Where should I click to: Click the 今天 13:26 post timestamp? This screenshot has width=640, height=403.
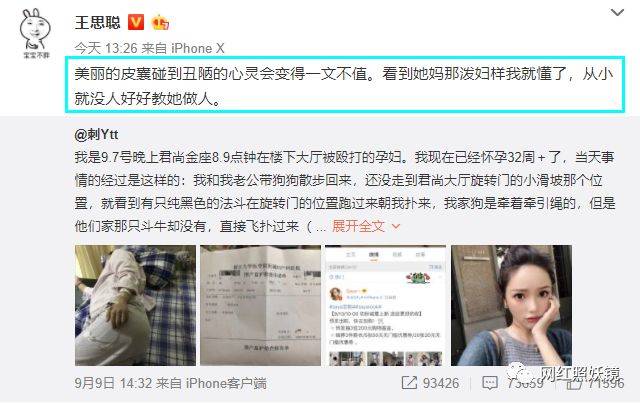tap(106, 48)
